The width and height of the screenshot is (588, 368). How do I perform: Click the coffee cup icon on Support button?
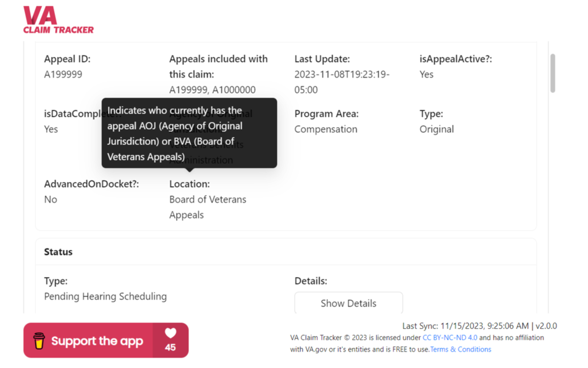point(39,340)
